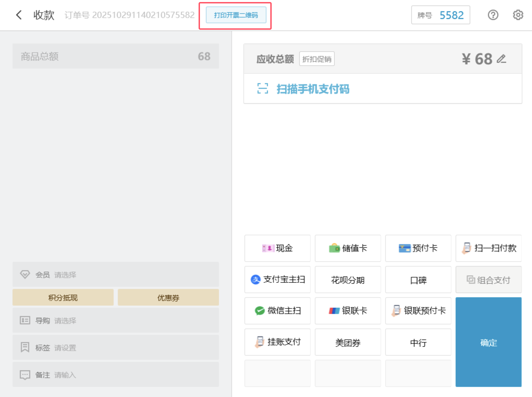Screen dimensions: 532x397
Task: Open the 导购 shopping guide selector
Action: [116, 320]
